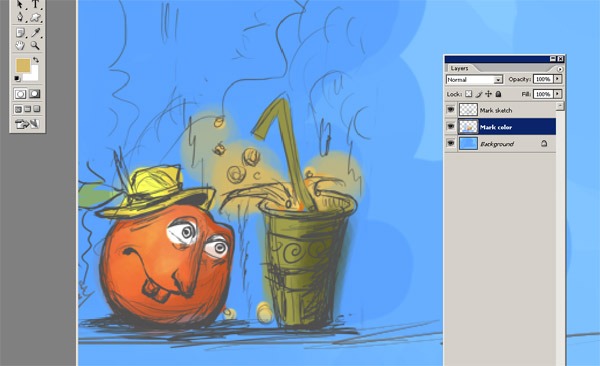Select the "Mark sketch" layer name
This screenshot has width=600, height=366.
pos(496,110)
